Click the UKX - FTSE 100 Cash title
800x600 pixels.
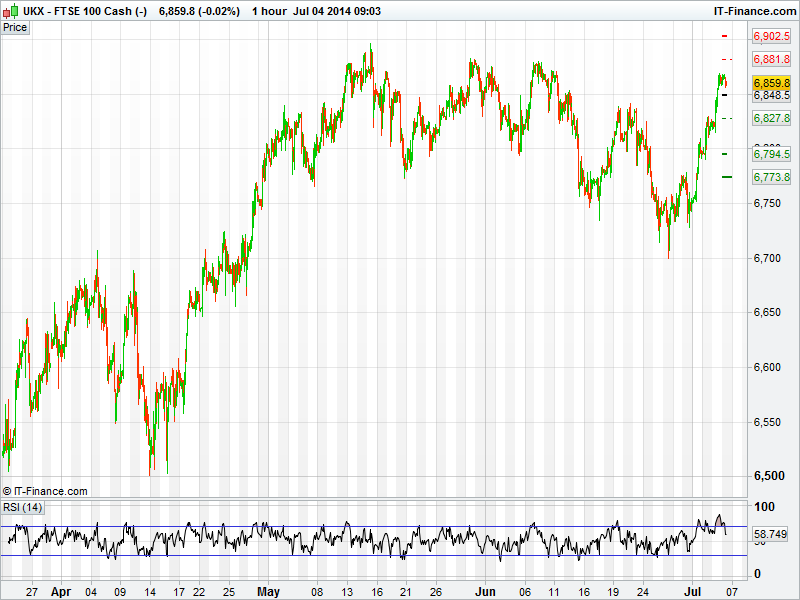84,10
